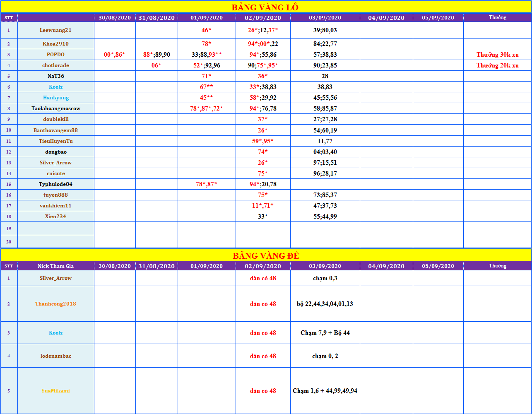
Task: Select the Hankyung name cell
Action: point(56,98)
